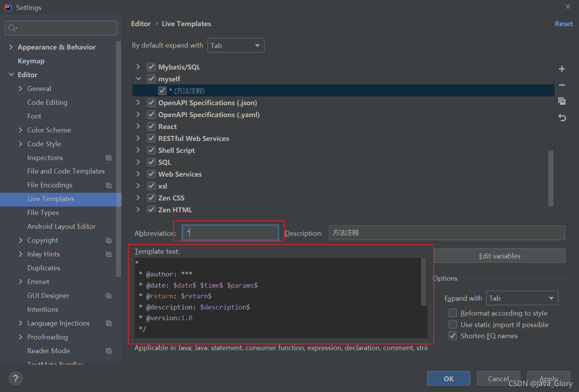Screen dimensions: 579x392
Task: Click the template list vertical scrollbar
Action: (x=551, y=178)
